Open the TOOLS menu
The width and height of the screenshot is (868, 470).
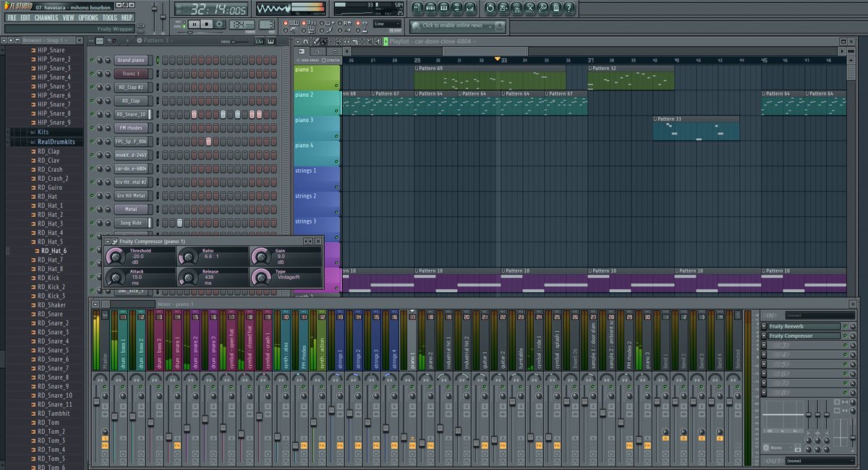[x=110, y=17]
